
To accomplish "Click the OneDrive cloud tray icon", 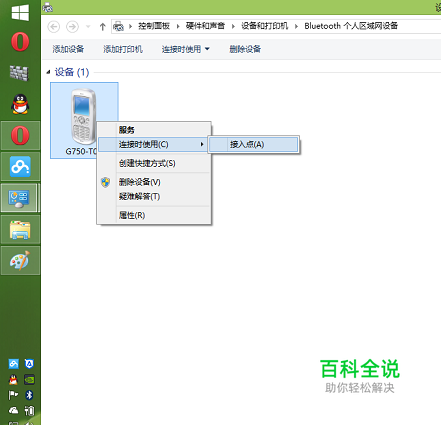I will (x=13, y=410).
